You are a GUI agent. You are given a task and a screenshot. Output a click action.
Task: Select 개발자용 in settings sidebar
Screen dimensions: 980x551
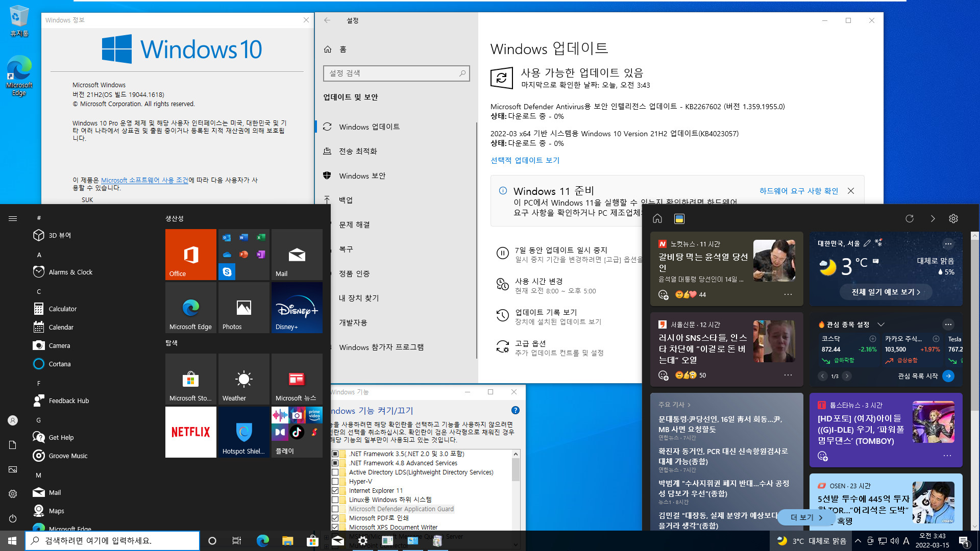403,322
